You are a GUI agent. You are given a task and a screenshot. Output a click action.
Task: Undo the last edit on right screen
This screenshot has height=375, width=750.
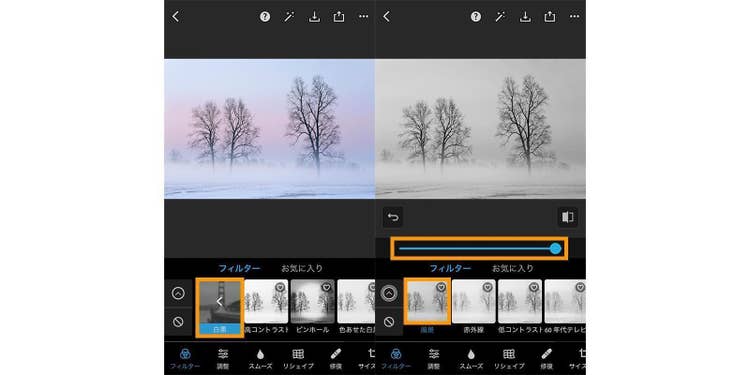[x=393, y=217]
